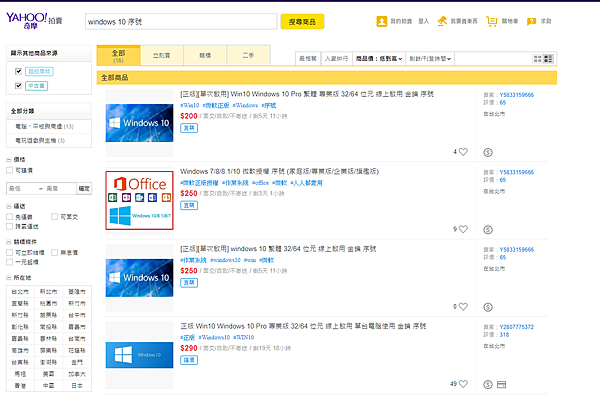This screenshot has height=395, width=600.
Task: Click the yellow search products button
Action: (x=302, y=22)
